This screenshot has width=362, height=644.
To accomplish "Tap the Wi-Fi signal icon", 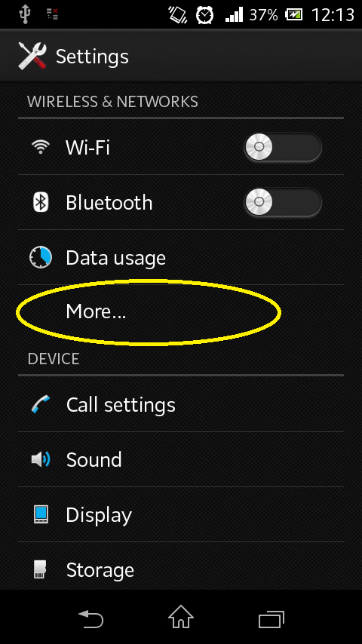I will pos(41,146).
